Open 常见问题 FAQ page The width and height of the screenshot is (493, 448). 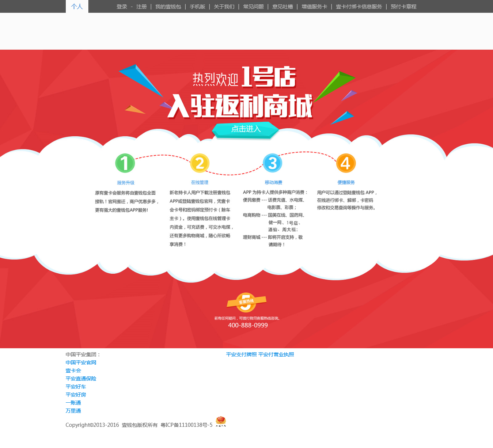(254, 7)
